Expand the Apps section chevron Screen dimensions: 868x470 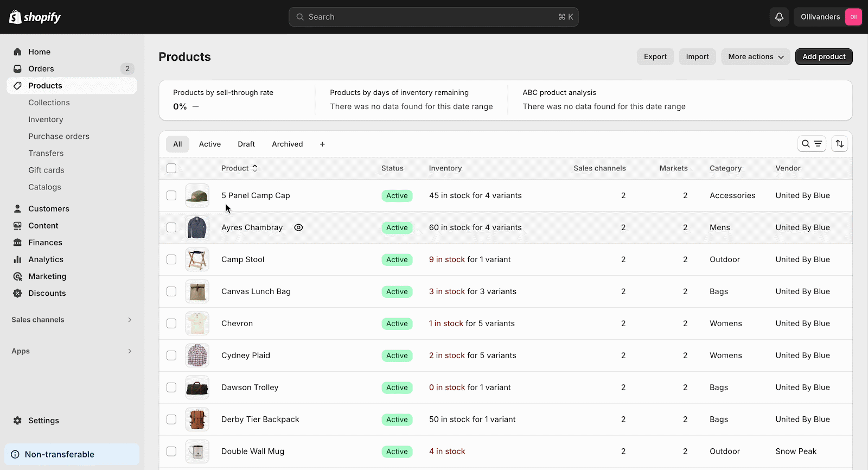(130, 351)
